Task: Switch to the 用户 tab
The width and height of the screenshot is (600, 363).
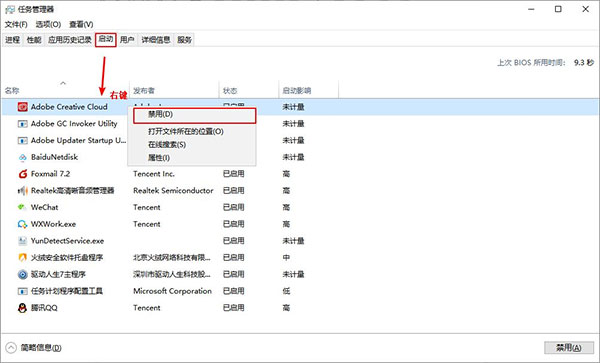Action: 127,39
